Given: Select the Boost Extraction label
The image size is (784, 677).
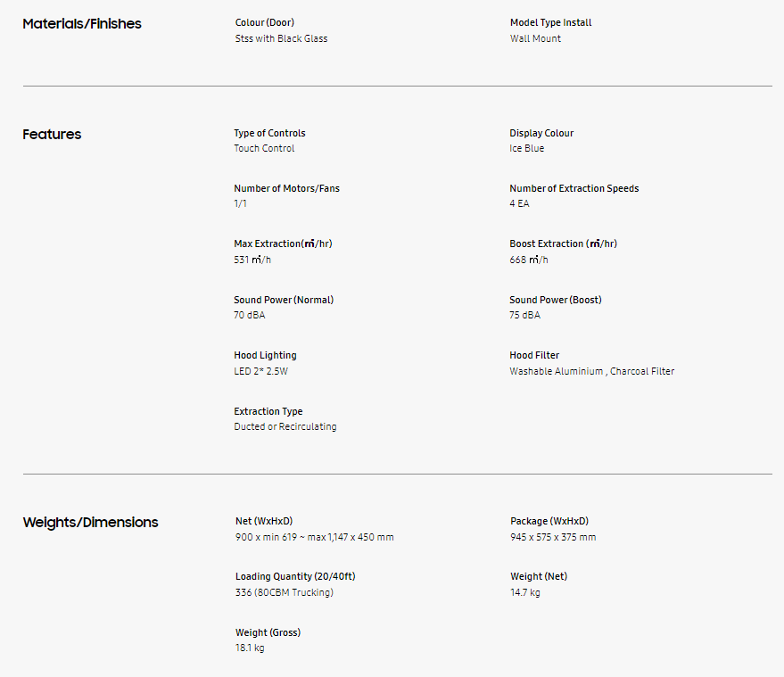Looking at the screenshot, I should [563, 244].
